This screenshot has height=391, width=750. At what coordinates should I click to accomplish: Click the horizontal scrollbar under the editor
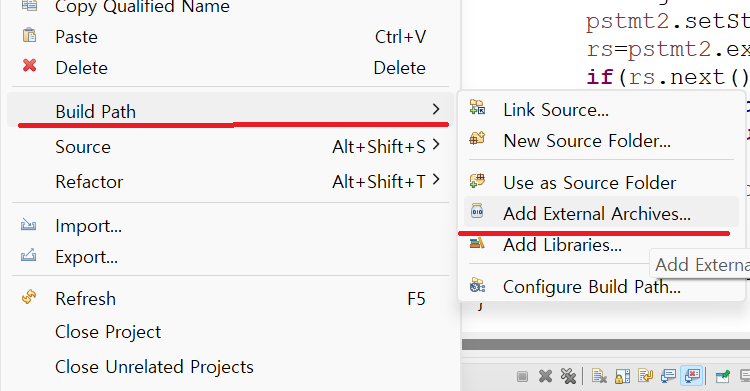(606, 345)
